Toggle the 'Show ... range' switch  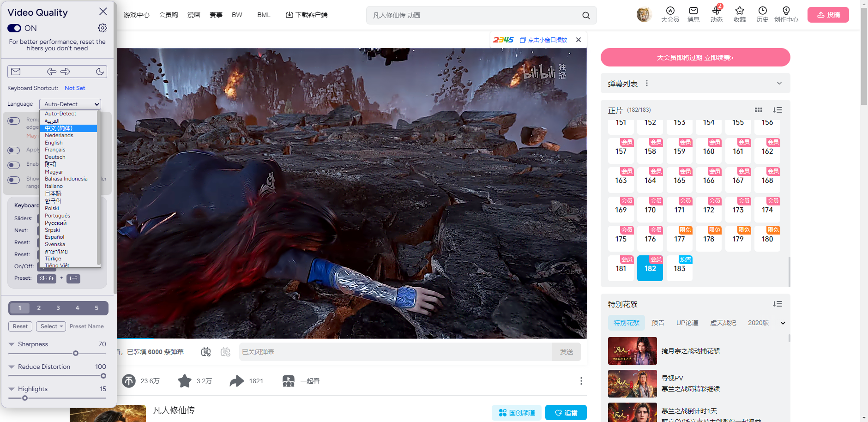coord(14,180)
